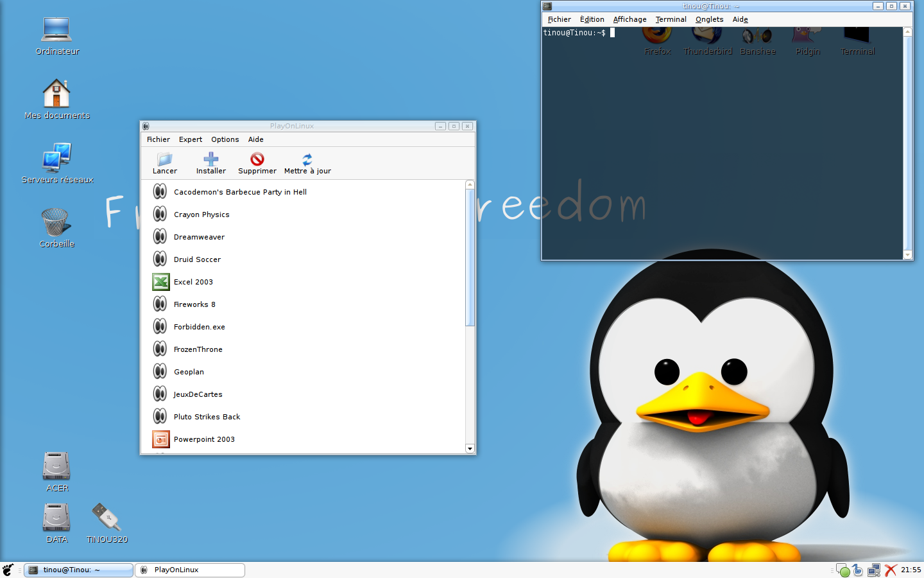Click scroll down arrow in program list
The height and width of the screenshot is (578, 924).
coord(470,449)
